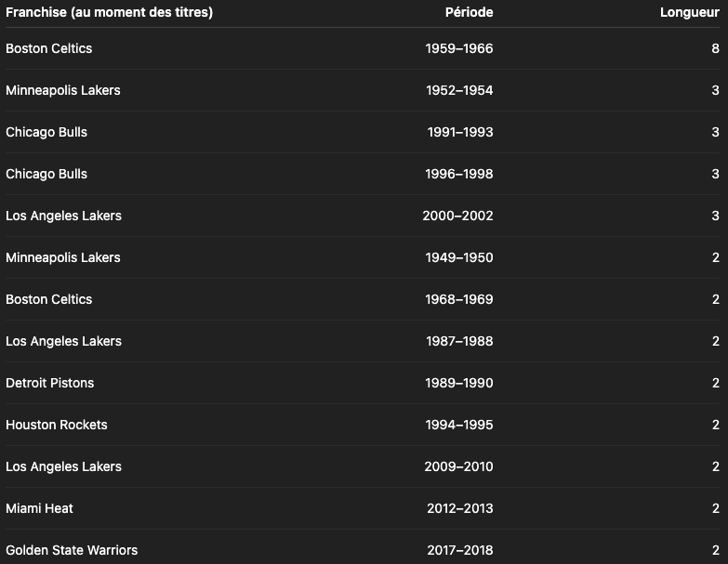The width and height of the screenshot is (728, 564).
Task: Select the 1996–1998 period cell
Action: (458, 174)
